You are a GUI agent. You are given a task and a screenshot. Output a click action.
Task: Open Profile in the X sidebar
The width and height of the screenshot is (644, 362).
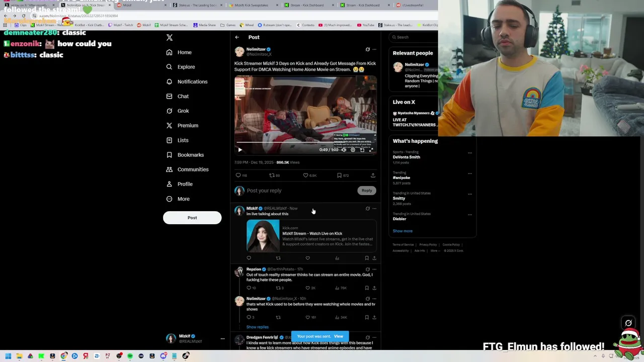tap(179, 184)
